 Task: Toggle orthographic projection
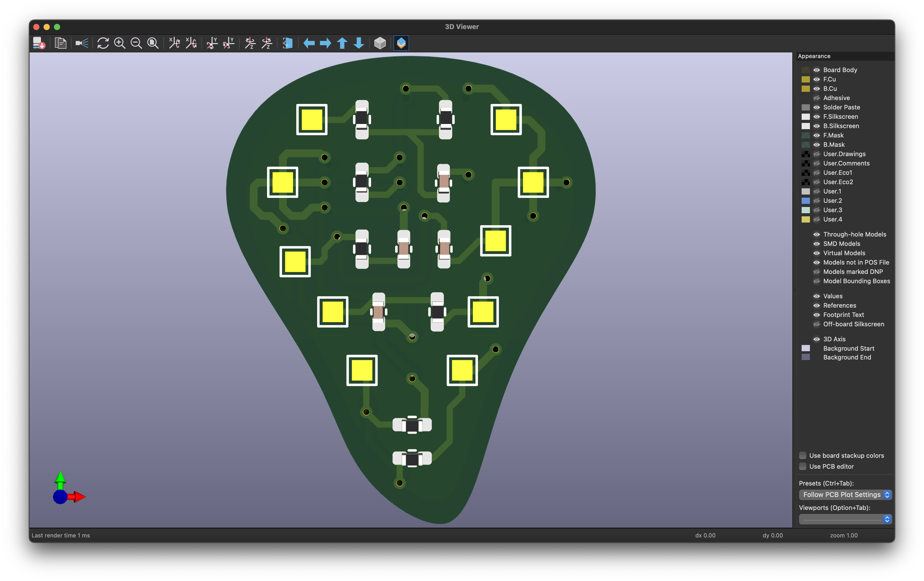click(x=380, y=43)
